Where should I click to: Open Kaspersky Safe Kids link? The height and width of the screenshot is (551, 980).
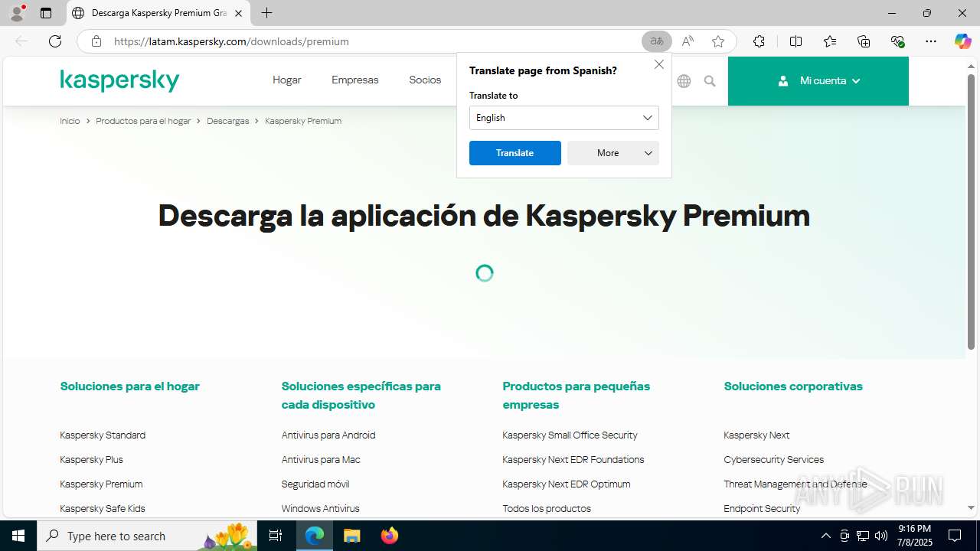pos(103,508)
